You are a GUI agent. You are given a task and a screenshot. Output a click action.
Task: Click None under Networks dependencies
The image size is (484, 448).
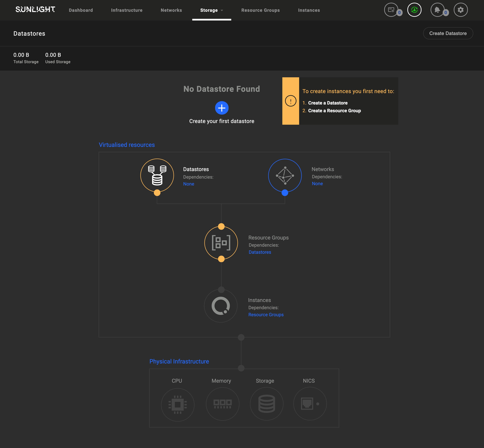(x=317, y=184)
